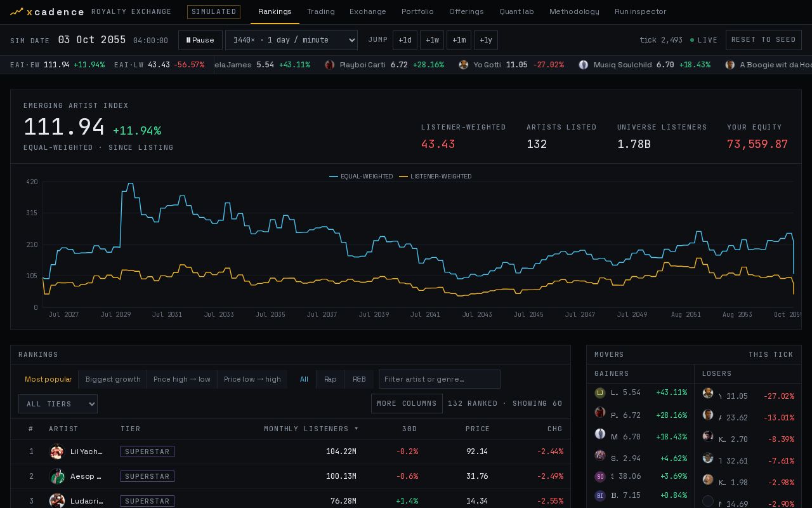
Task: Click Musiq Soulchild's avatar in the ticker
Action: (584, 65)
